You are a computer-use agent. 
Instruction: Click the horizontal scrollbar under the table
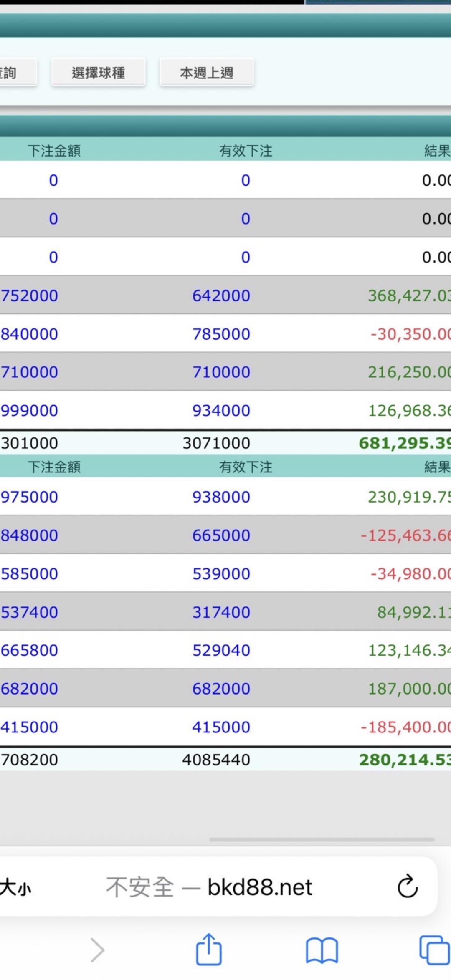click(322, 839)
